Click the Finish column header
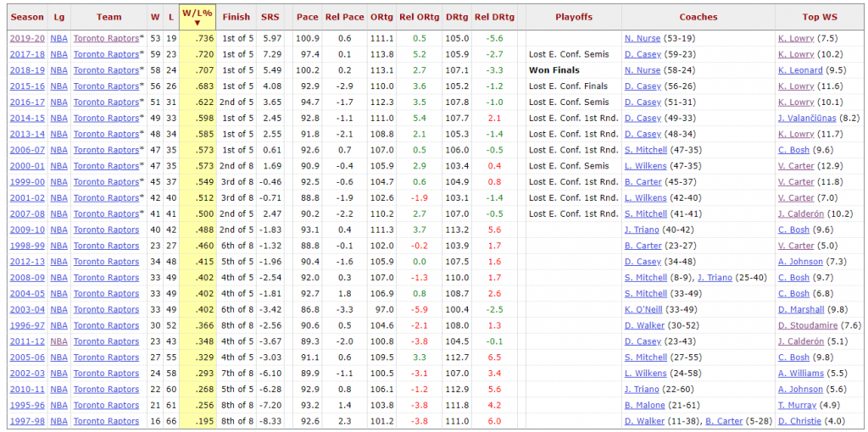This screenshot has width=868, height=432. coord(236,17)
